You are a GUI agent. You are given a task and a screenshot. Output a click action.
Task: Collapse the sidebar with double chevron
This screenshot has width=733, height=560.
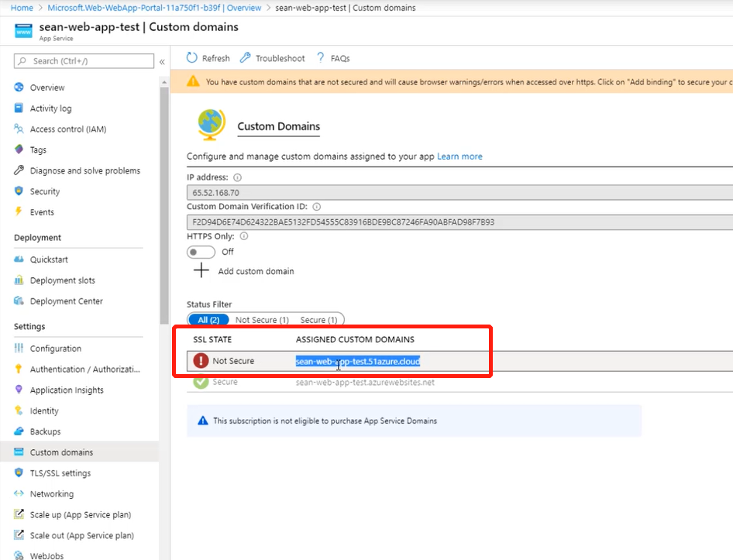162,62
